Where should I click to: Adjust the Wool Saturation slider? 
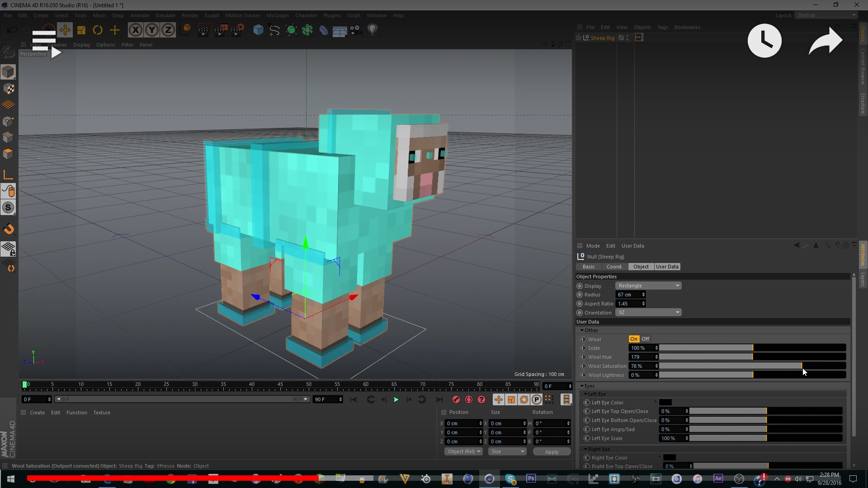tap(753, 366)
